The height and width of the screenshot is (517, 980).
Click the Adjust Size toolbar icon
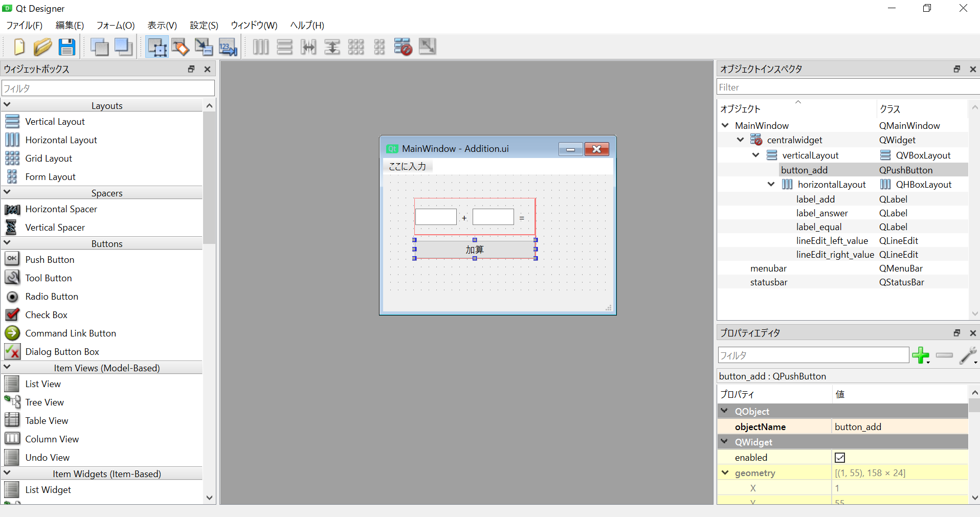coord(428,47)
